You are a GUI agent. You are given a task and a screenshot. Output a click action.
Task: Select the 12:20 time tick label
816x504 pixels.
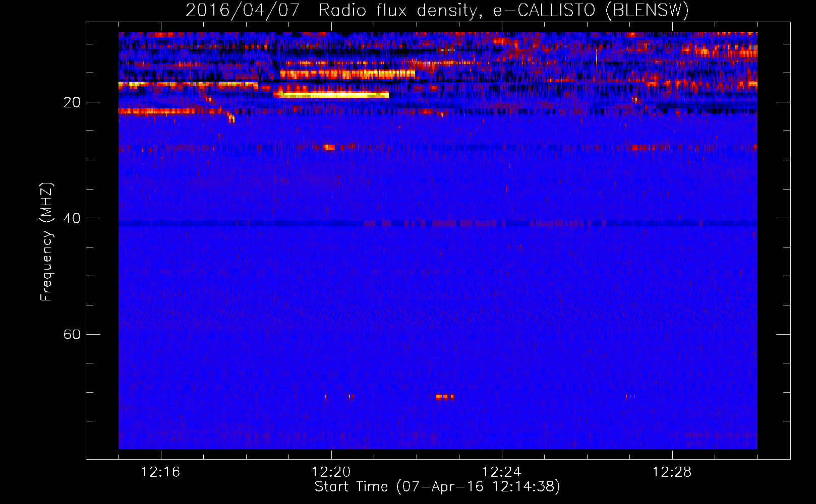pos(331,472)
